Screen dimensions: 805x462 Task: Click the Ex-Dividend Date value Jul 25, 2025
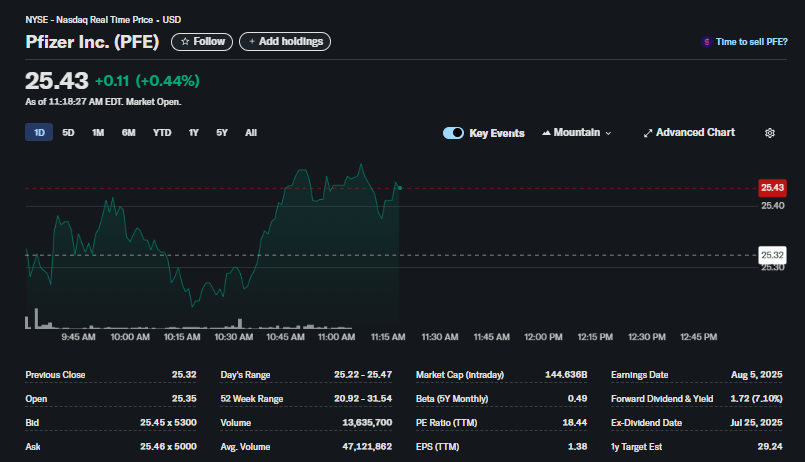tap(756, 422)
